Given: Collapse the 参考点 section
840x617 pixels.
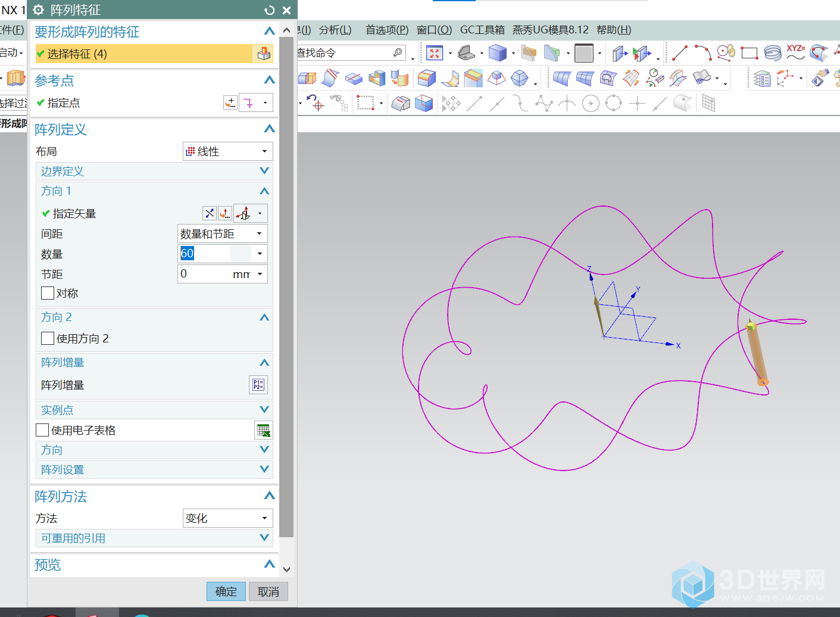Looking at the screenshot, I should pos(269,80).
